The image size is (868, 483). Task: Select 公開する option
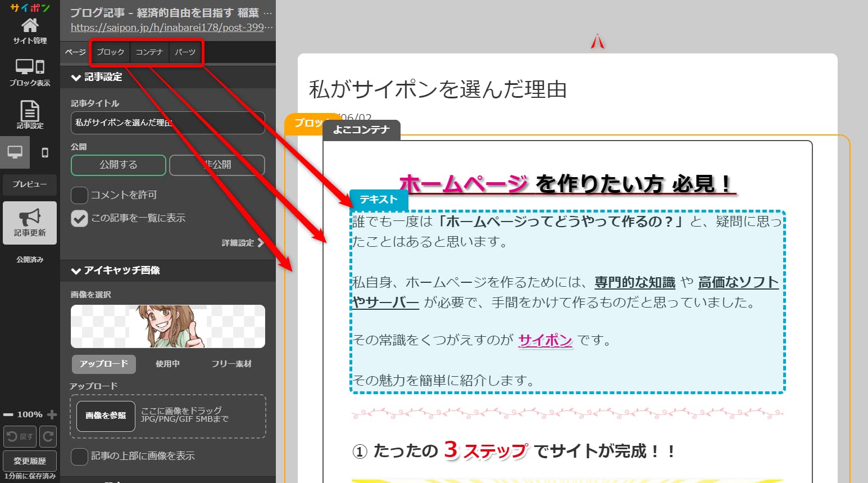point(119,165)
